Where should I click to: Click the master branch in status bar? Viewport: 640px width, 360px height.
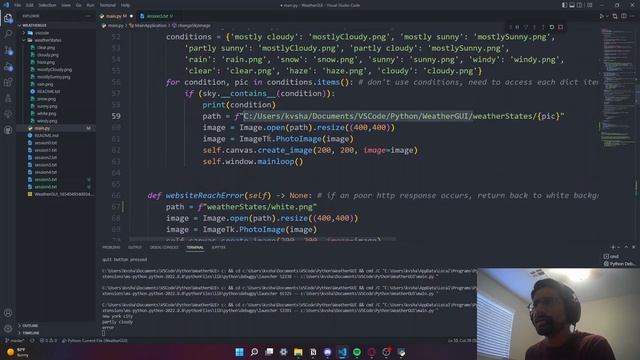[14, 340]
